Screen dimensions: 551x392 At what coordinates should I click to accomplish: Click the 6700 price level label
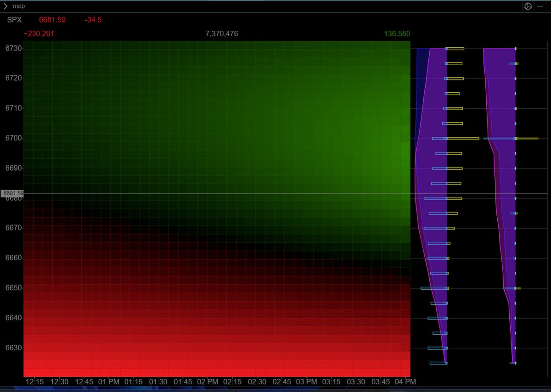13,138
